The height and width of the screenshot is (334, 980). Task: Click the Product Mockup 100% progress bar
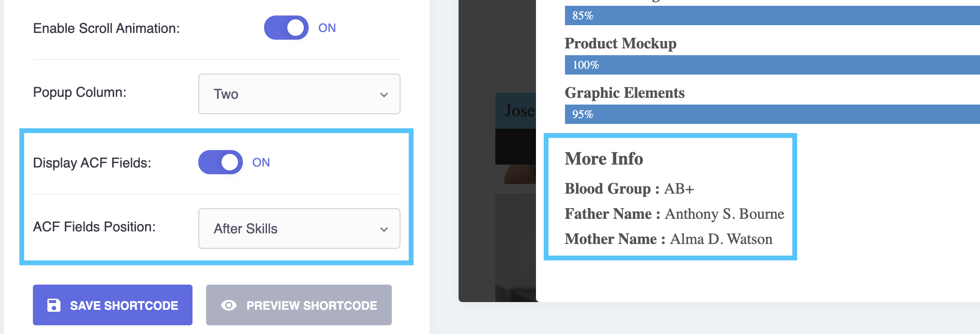pos(772,65)
